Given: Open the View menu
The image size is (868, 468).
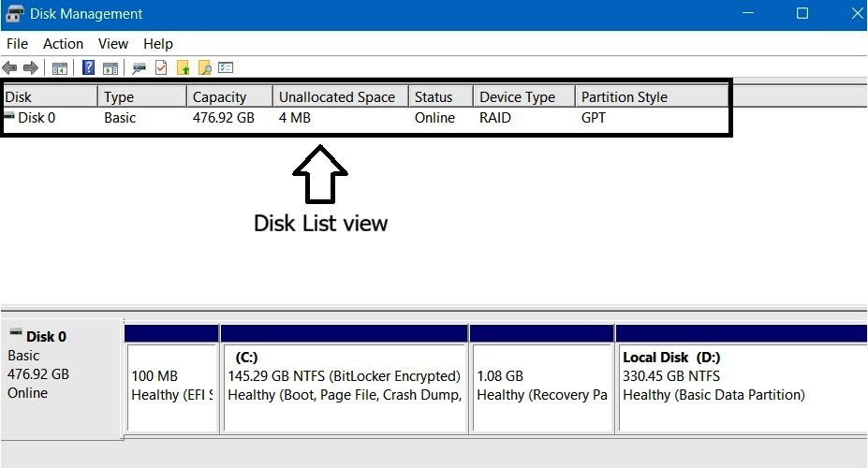Looking at the screenshot, I should 113,44.
